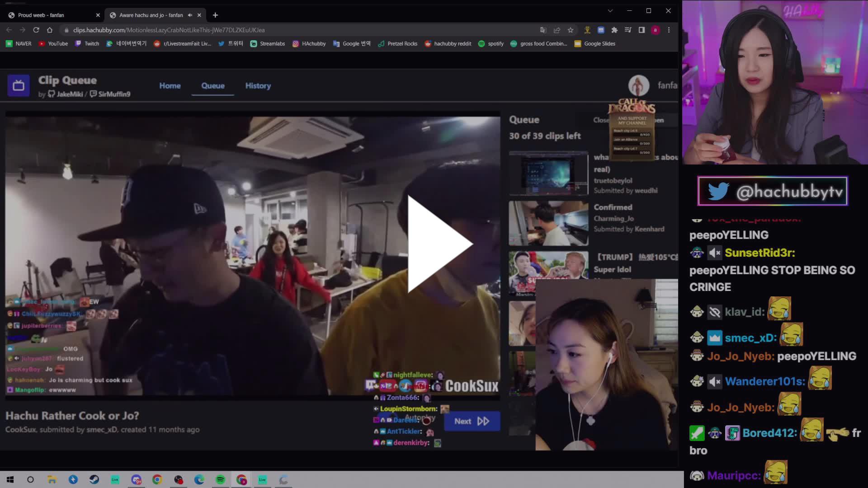Screen dimensions: 868x488
Task: Open Chrome's three-dot menu
Action: coord(670,30)
